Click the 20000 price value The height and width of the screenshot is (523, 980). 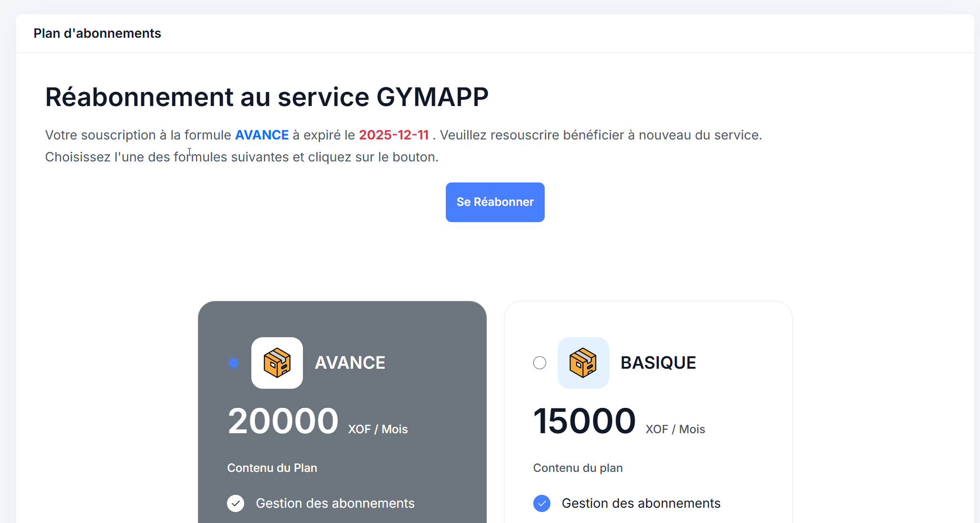(x=283, y=421)
